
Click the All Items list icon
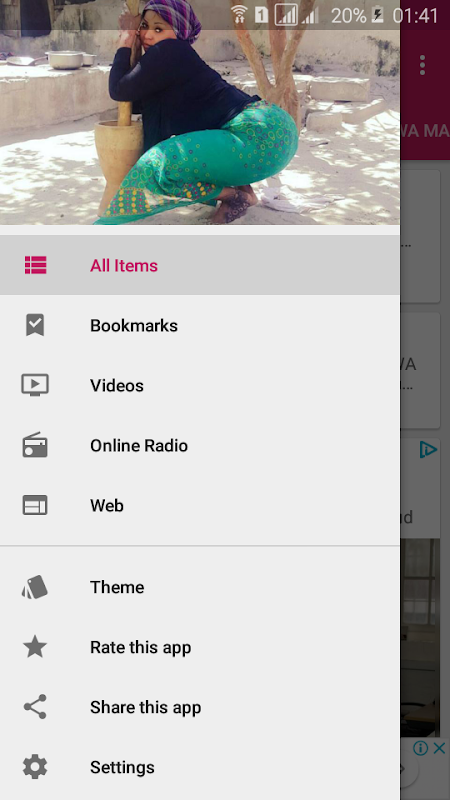pyautogui.click(x=35, y=265)
